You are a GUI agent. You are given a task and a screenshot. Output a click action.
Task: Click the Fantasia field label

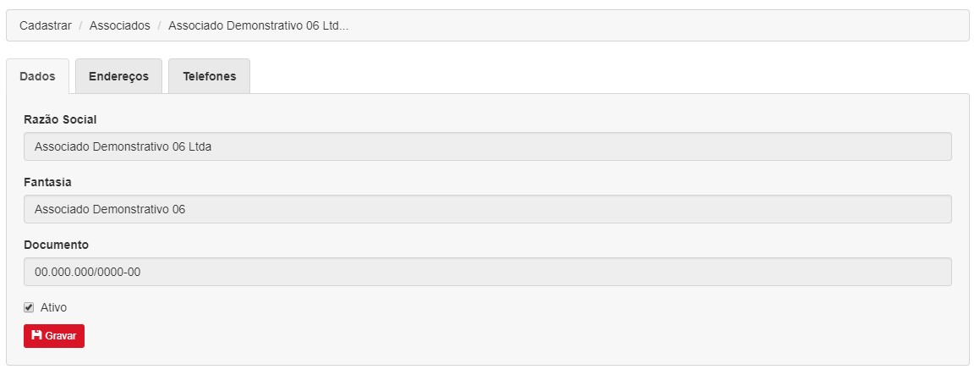tap(47, 182)
